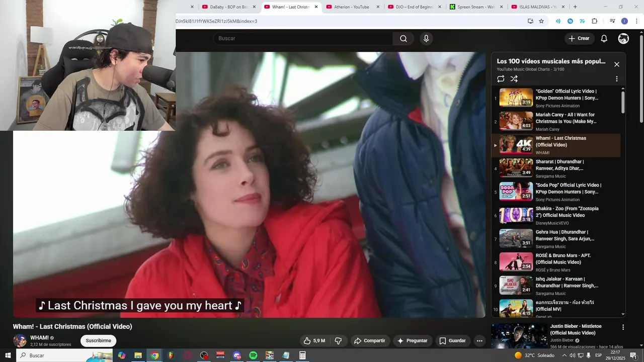Open the WHAM! channel avatar
The image size is (644, 362).
click(x=20, y=341)
